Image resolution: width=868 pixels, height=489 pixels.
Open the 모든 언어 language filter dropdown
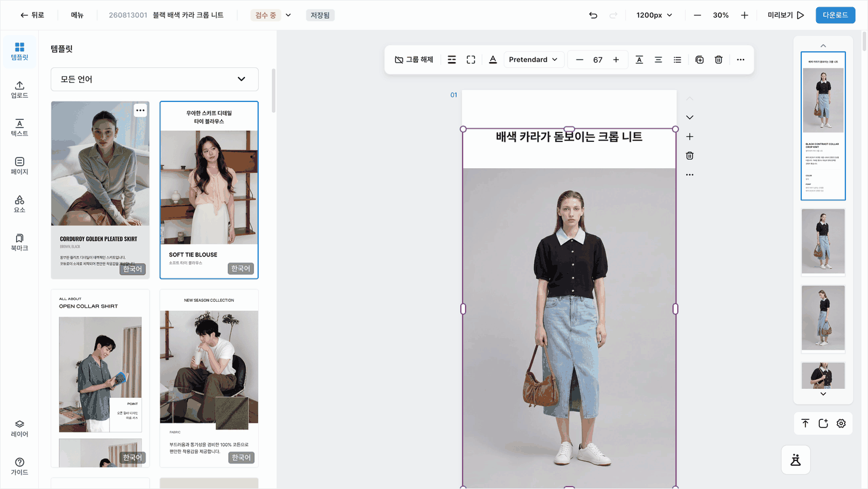pos(154,79)
